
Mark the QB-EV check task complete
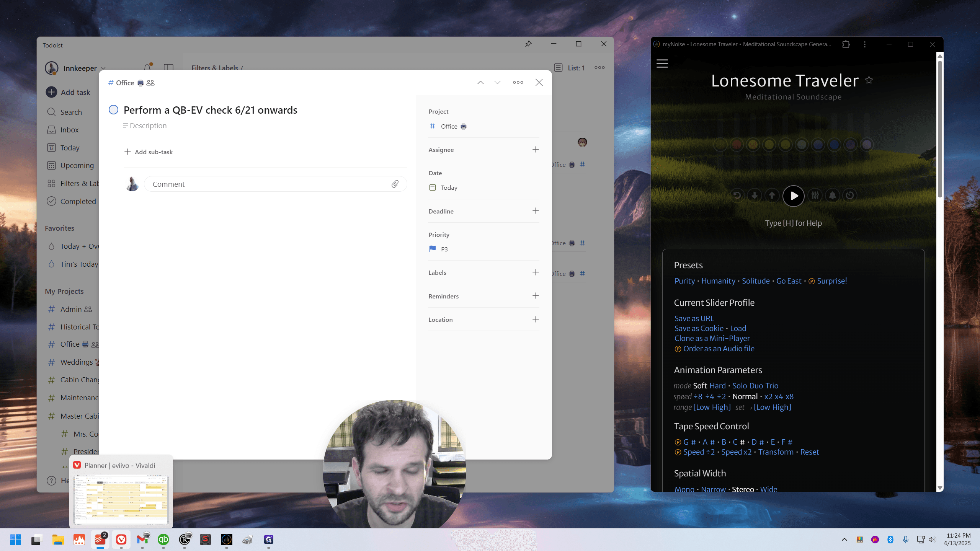click(113, 110)
